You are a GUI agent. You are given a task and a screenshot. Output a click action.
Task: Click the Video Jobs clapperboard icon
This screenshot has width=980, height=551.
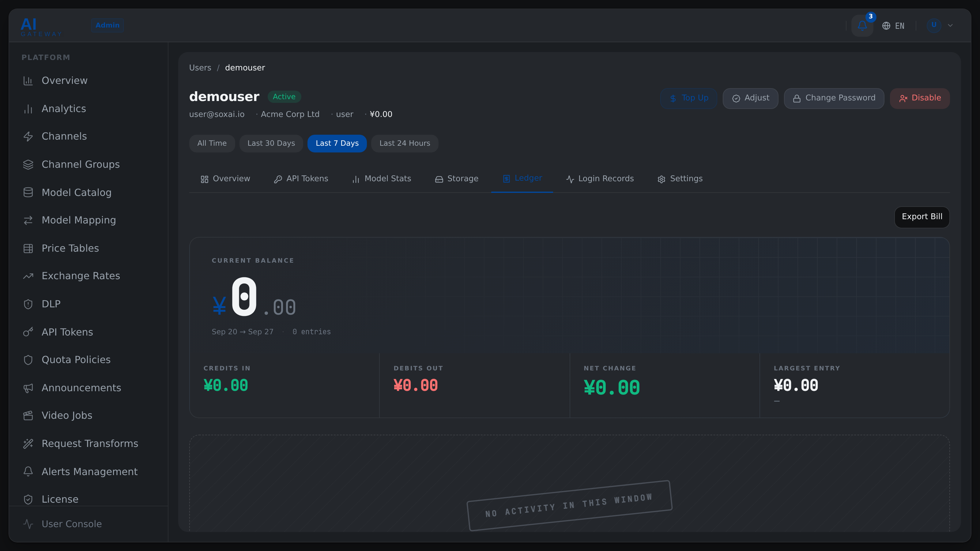click(x=28, y=416)
